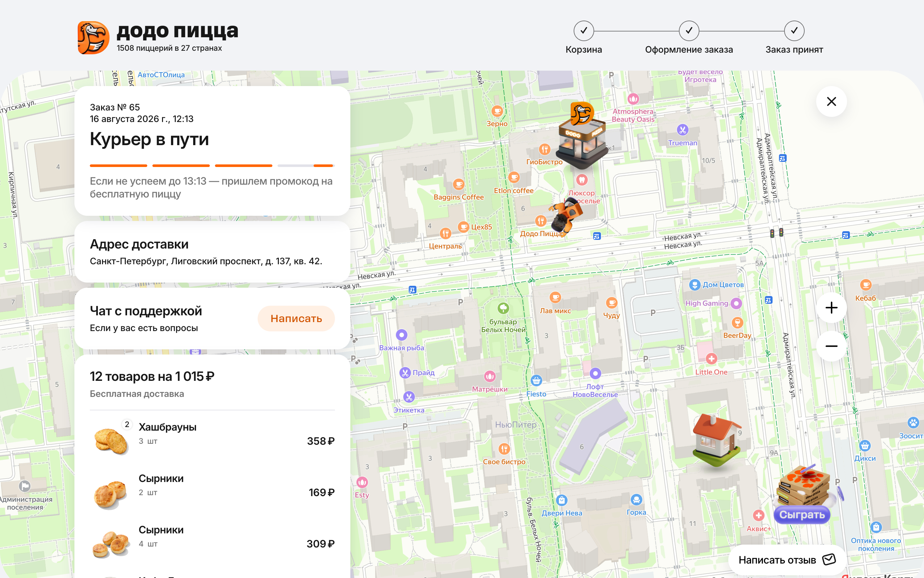Screen dimensions: 924x578
Task: Click the BeerDay marker
Action: pyautogui.click(x=737, y=323)
